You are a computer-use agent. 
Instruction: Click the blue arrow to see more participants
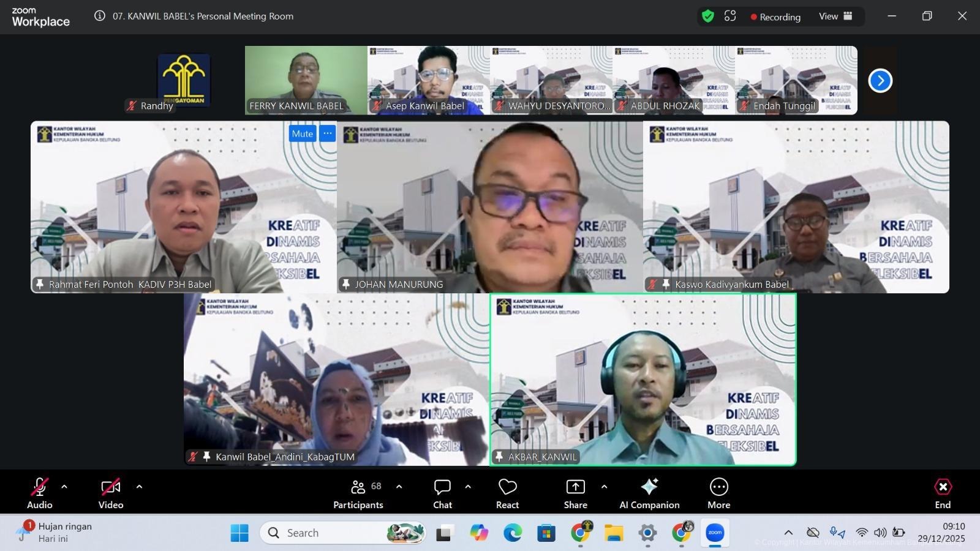880,80
